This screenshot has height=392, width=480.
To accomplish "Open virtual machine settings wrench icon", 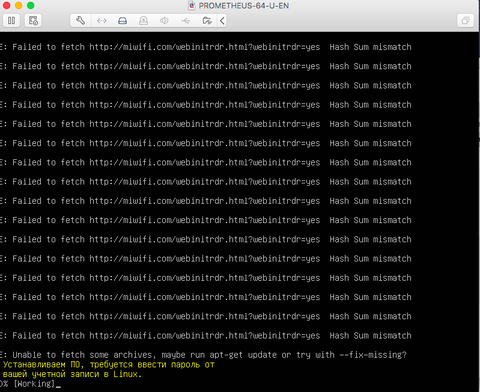I will pos(80,21).
